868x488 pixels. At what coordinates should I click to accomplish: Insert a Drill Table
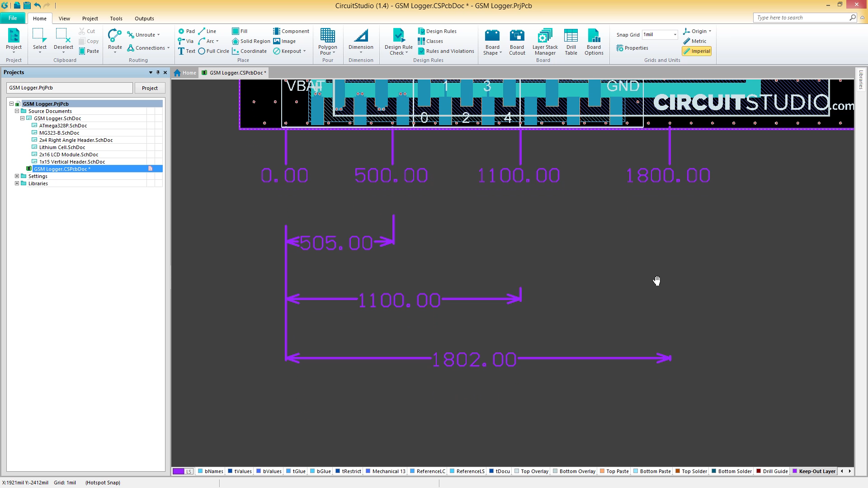(571, 43)
